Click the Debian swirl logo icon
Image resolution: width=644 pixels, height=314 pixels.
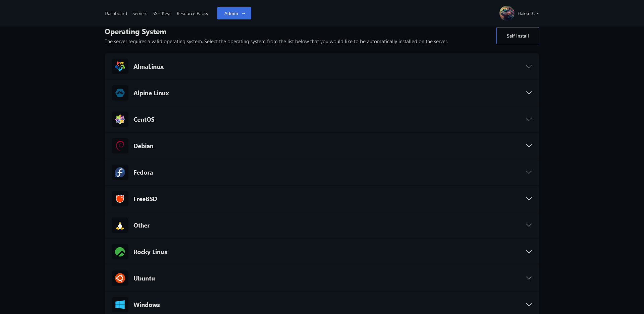coord(120,146)
